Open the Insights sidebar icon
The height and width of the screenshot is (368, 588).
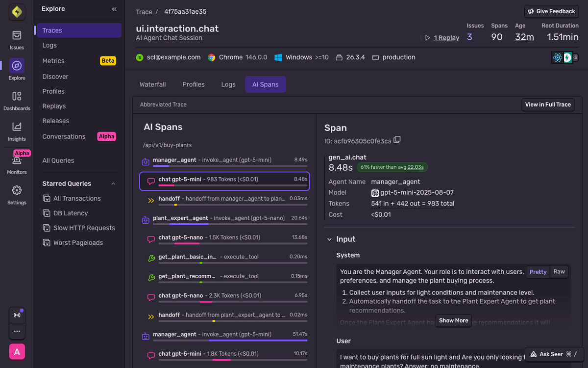[x=16, y=129]
